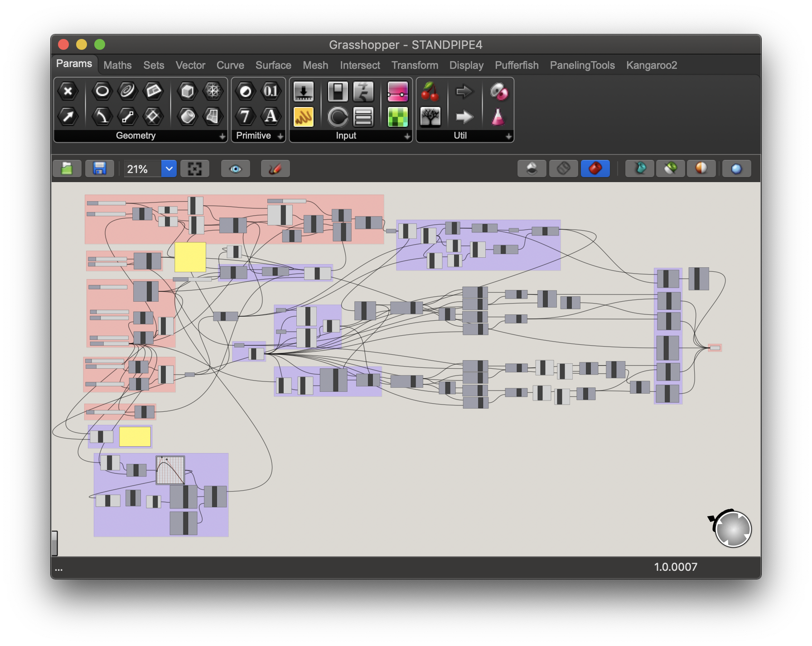This screenshot has width=812, height=646.
Task: Click the Boolean Toggle input icon
Action: (x=338, y=92)
